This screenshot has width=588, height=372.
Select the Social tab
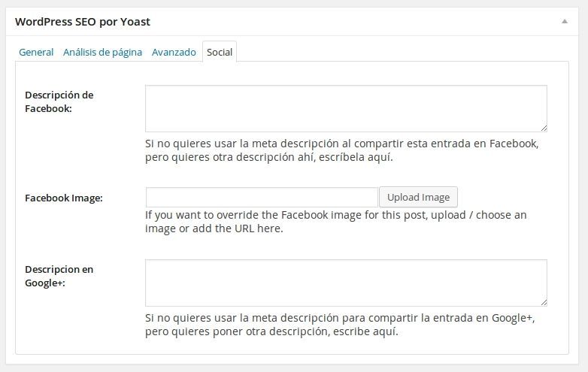[220, 52]
